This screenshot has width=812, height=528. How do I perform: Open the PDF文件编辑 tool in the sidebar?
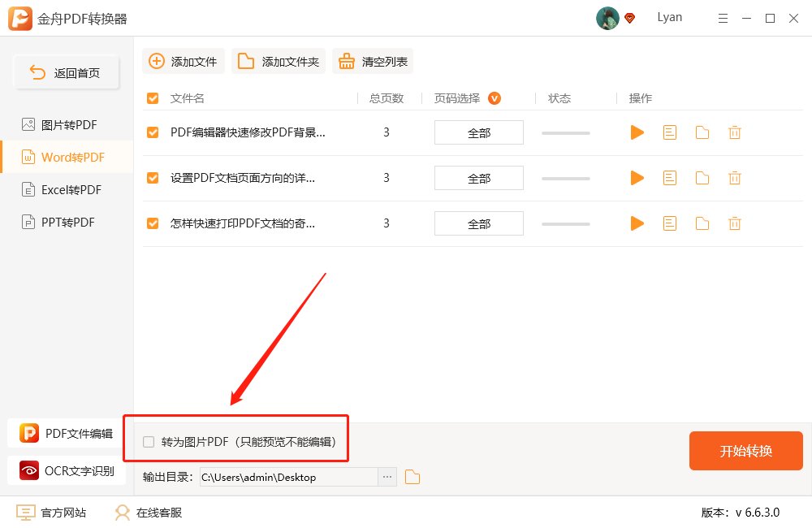[x=65, y=433]
